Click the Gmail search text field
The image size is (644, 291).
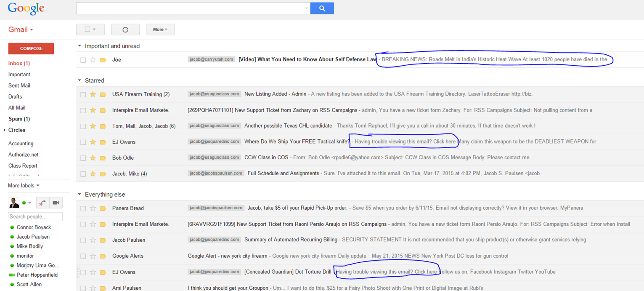coord(190,8)
